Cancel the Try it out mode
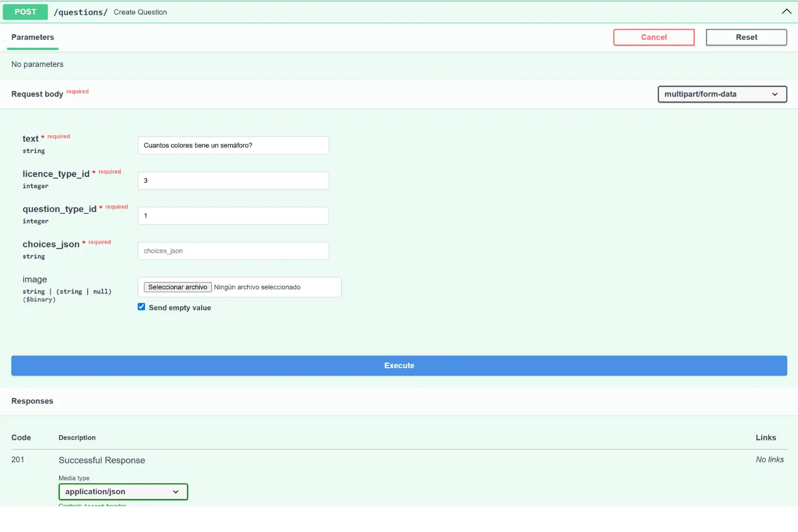Viewport: 798px width, 532px height. click(653, 37)
